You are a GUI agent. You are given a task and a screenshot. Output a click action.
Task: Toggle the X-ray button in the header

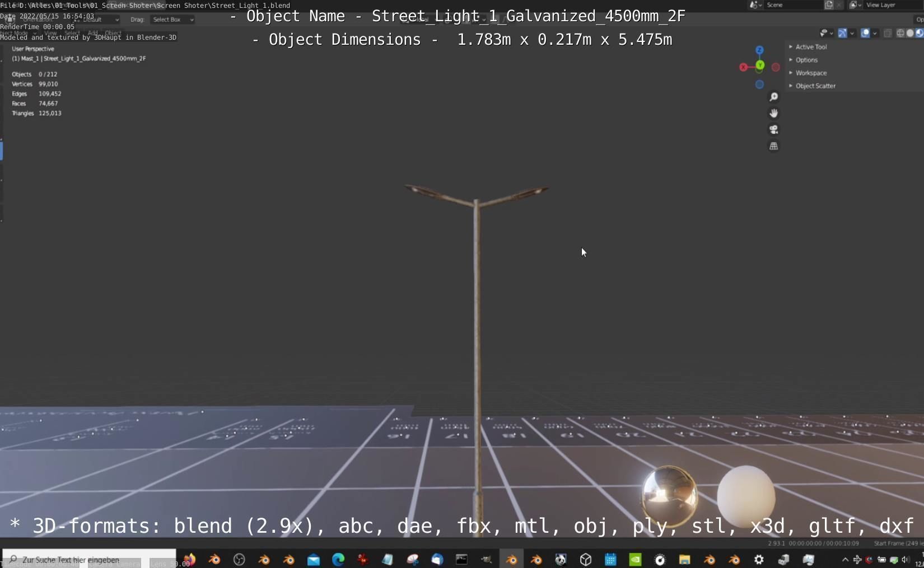[888, 34]
